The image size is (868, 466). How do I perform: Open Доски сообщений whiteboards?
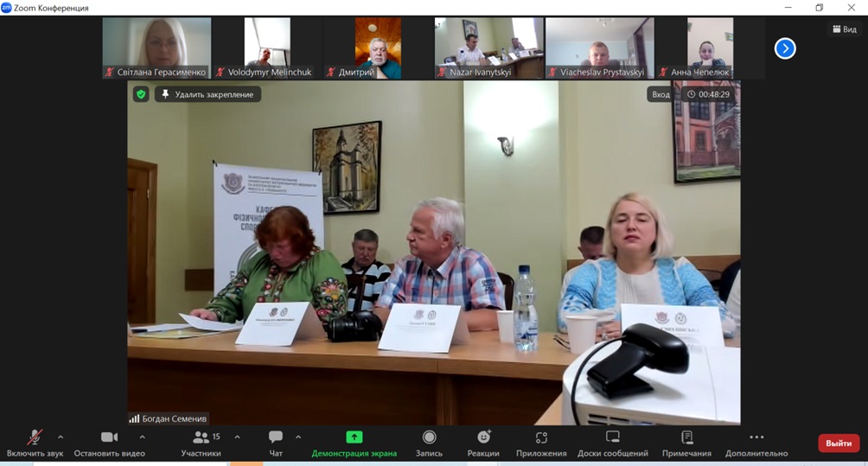click(613, 443)
